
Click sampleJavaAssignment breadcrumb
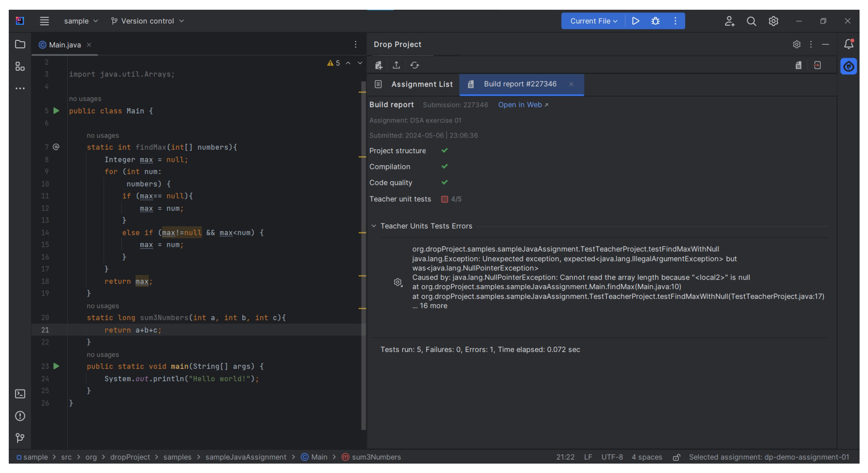coord(246,457)
